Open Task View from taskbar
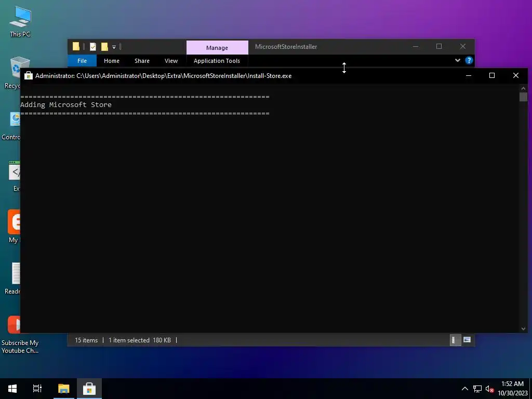The height and width of the screenshot is (399, 532). tap(37, 389)
